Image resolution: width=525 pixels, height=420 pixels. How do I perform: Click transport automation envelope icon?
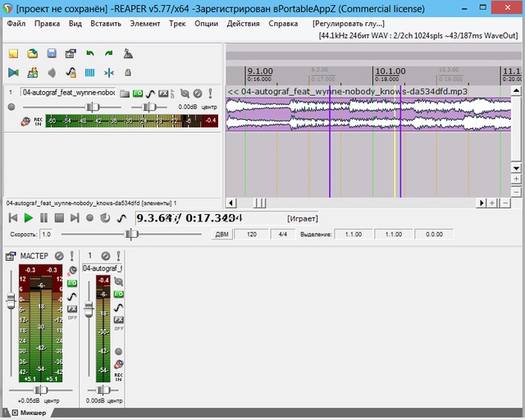coord(121,218)
